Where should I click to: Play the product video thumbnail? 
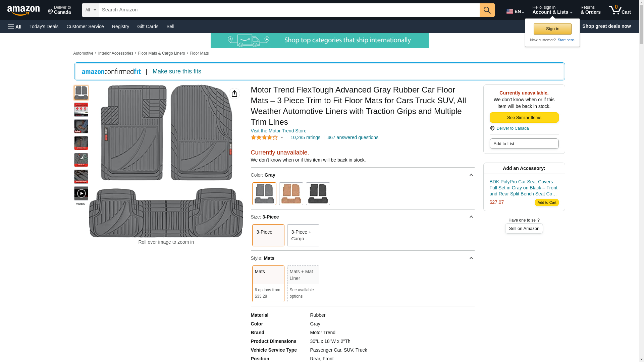click(x=81, y=193)
